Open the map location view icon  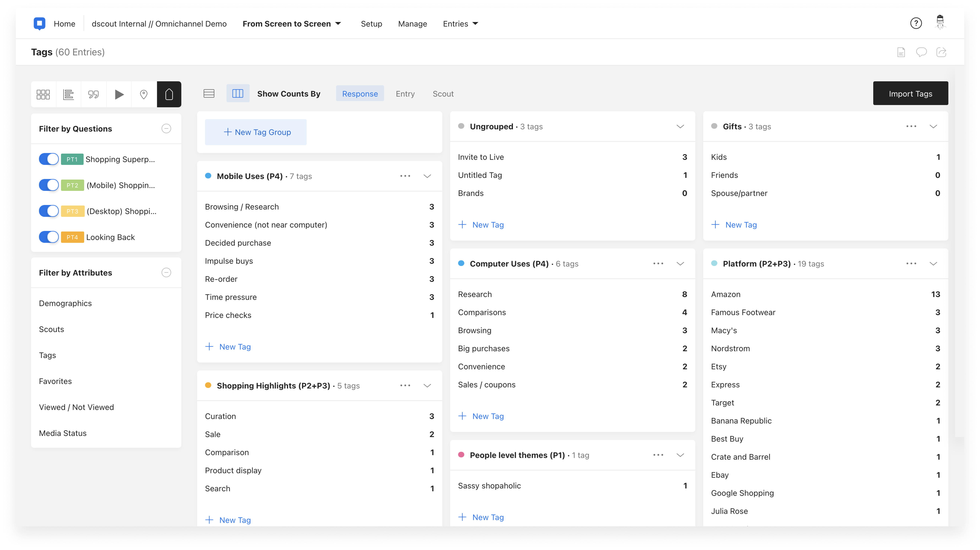click(x=143, y=94)
